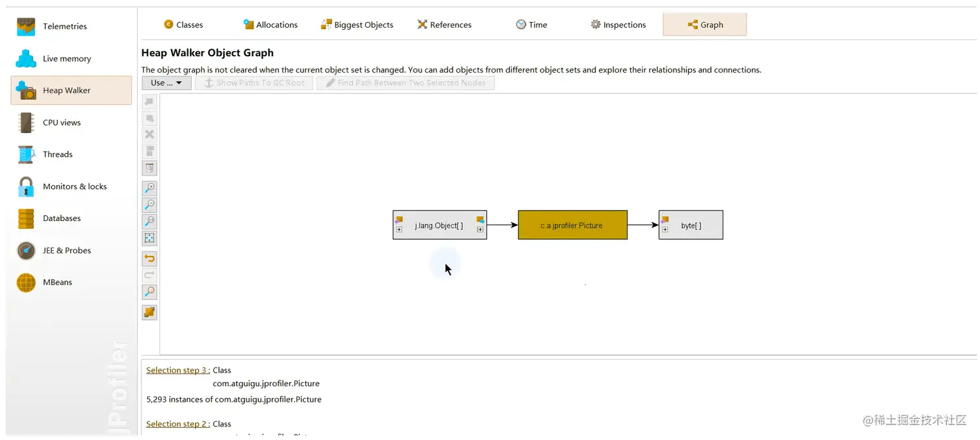Select the j.lang.Object[] graph node
Viewport: 980px width, 440px height.
pos(439,225)
